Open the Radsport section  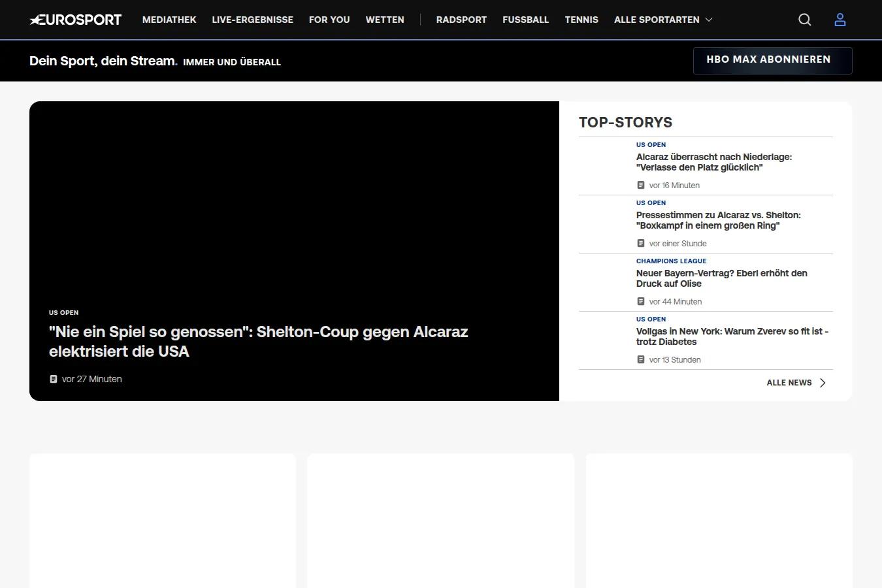pyautogui.click(x=461, y=20)
